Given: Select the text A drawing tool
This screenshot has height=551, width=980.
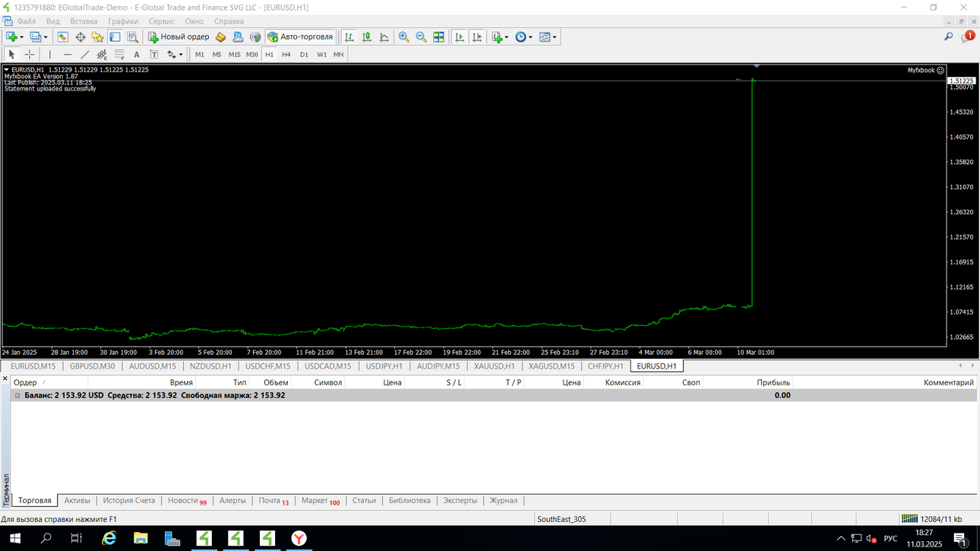Looking at the screenshot, I should [137, 55].
